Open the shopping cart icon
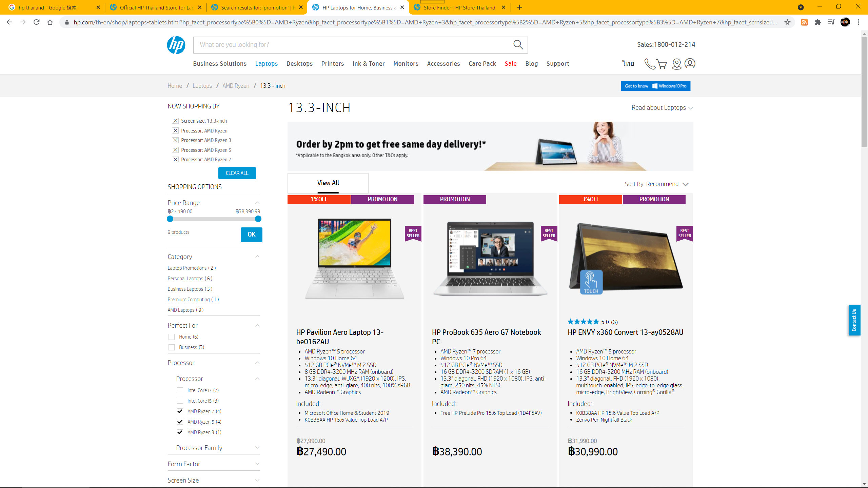 pos(662,64)
